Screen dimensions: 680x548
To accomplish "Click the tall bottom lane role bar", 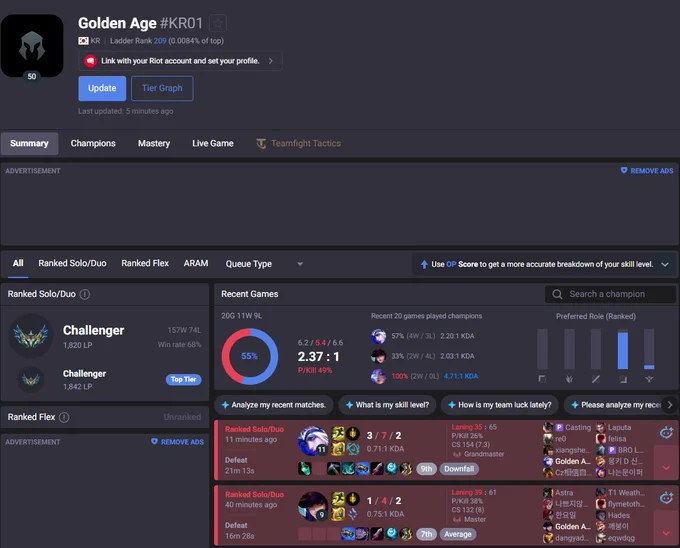I will pyautogui.click(x=623, y=349).
